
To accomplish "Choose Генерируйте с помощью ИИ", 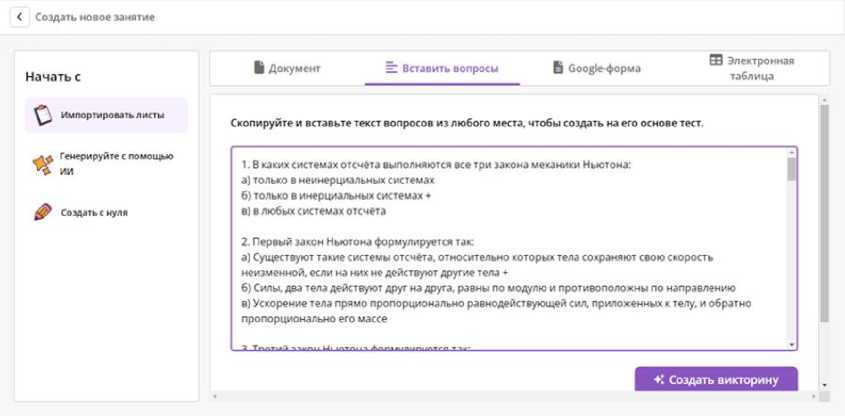I will (x=107, y=164).
